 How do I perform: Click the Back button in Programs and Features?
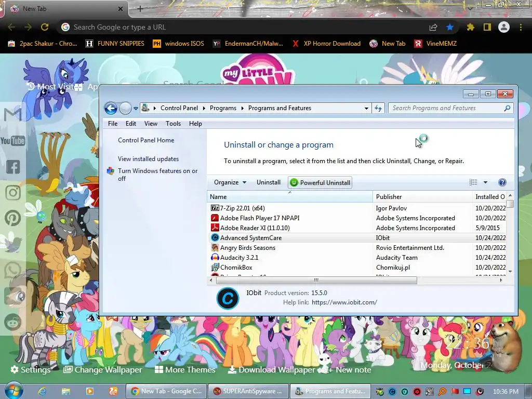(x=111, y=108)
